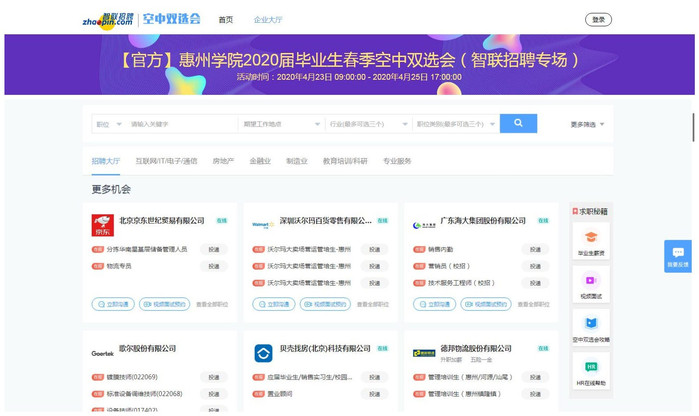
Task: Click 立即沟通 on the 京东 card
Action: click(113, 304)
